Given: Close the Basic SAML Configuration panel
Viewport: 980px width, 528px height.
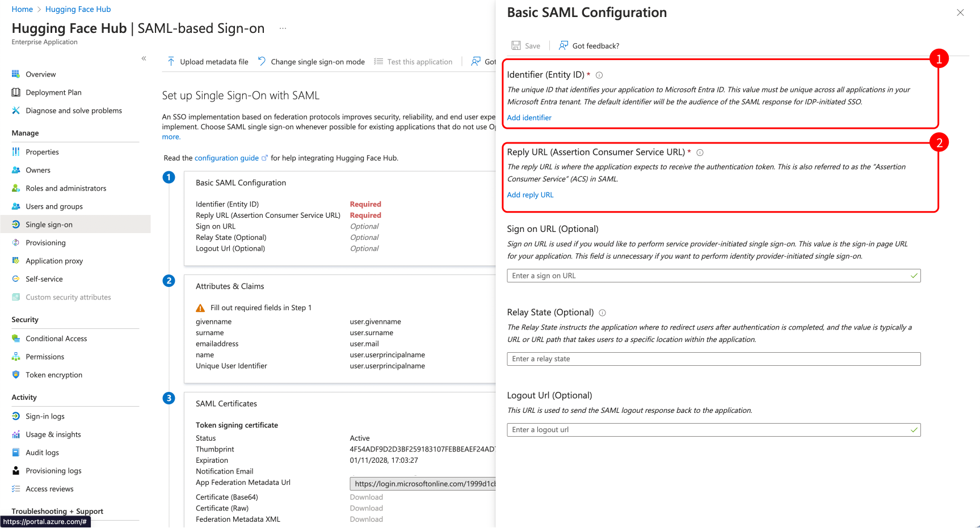Looking at the screenshot, I should click(x=960, y=12).
